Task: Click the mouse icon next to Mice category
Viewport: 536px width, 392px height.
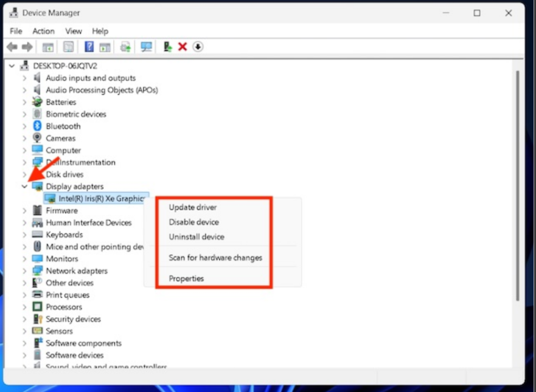Action: pyautogui.click(x=37, y=247)
